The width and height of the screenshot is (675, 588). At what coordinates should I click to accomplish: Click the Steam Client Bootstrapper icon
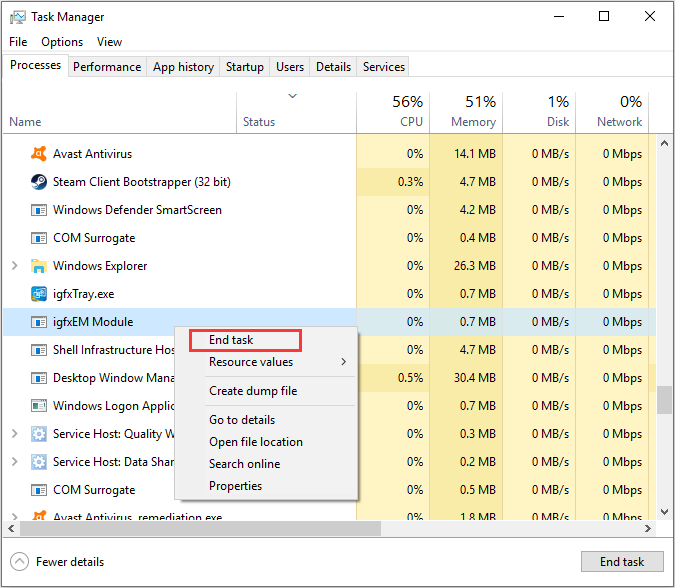click(x=39, y=182)
